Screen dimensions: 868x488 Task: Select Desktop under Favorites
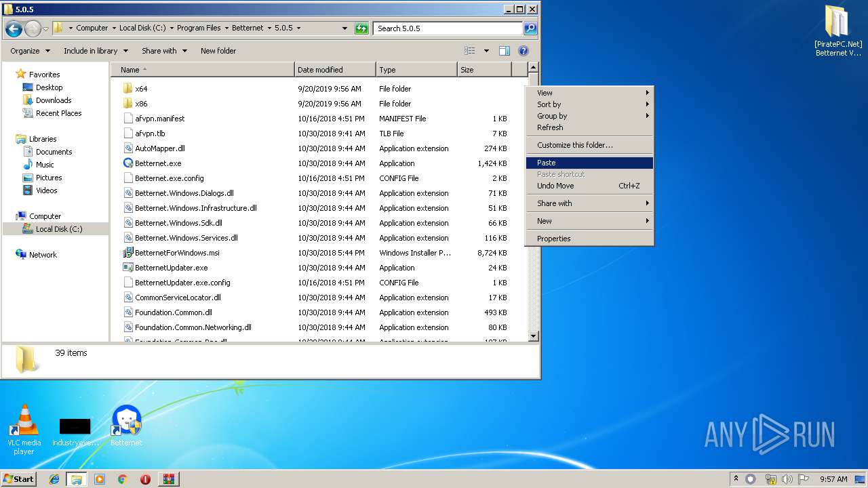(x=49, y=87)
